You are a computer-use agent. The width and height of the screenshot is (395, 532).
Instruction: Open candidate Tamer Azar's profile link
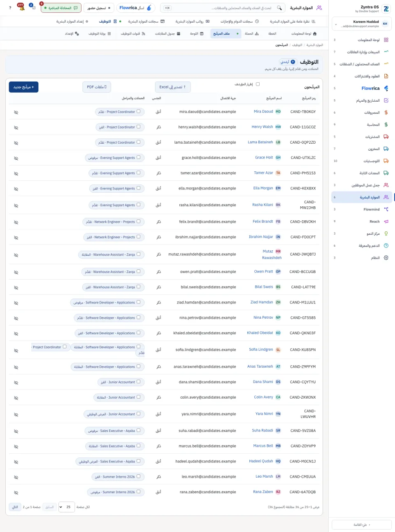(263, 173)
